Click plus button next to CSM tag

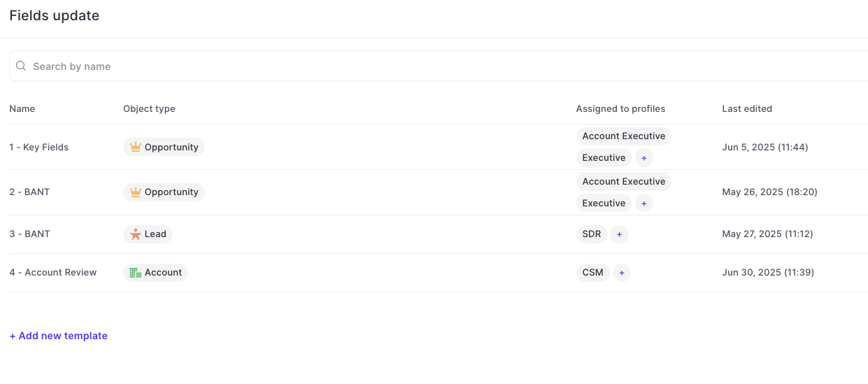(622, 273)
